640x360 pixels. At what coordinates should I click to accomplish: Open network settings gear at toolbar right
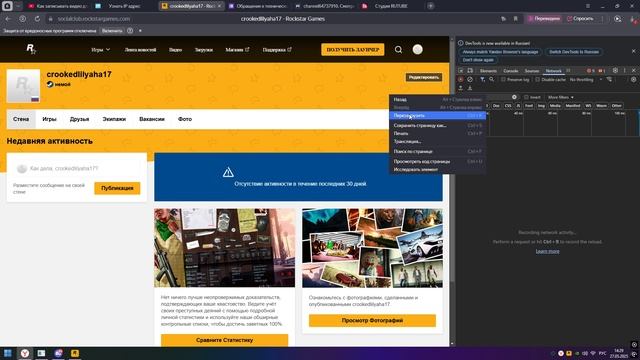[633, 80]
